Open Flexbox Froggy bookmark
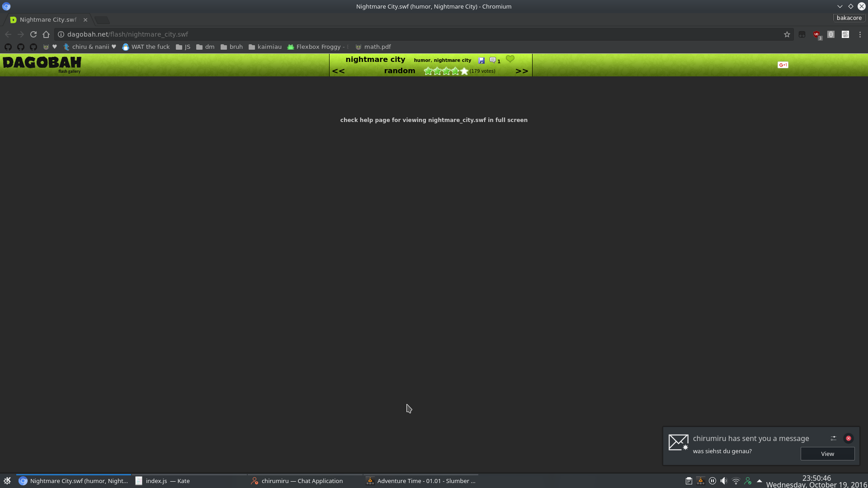Viewport: 868px width, 488px height. click(318, 47)
